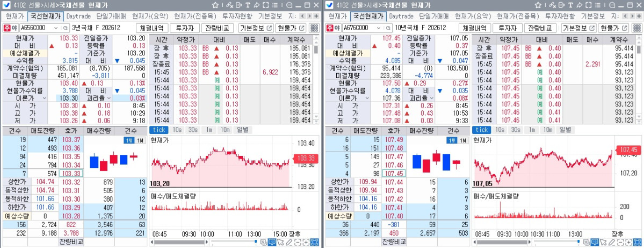
Task: Switch to 단일가매매 tab in left window
Action: 111,16
